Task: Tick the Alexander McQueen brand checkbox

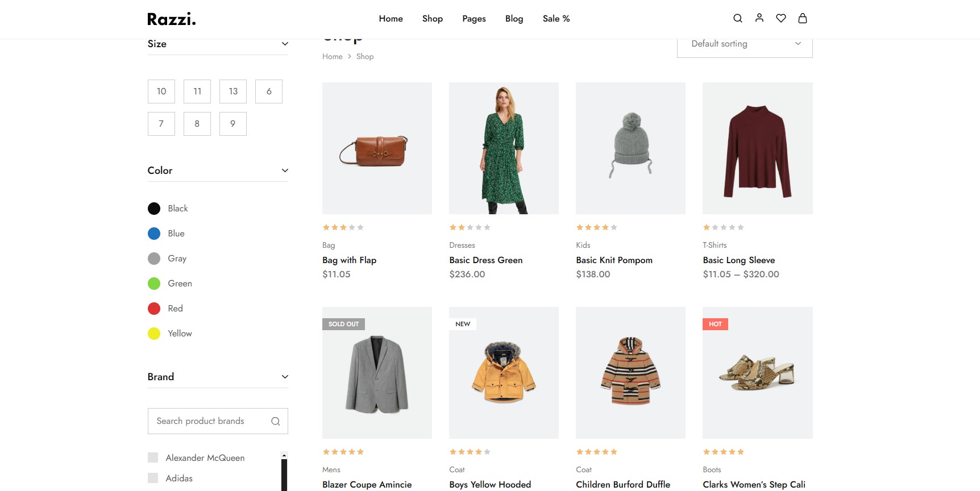Action: coord(153,457)
